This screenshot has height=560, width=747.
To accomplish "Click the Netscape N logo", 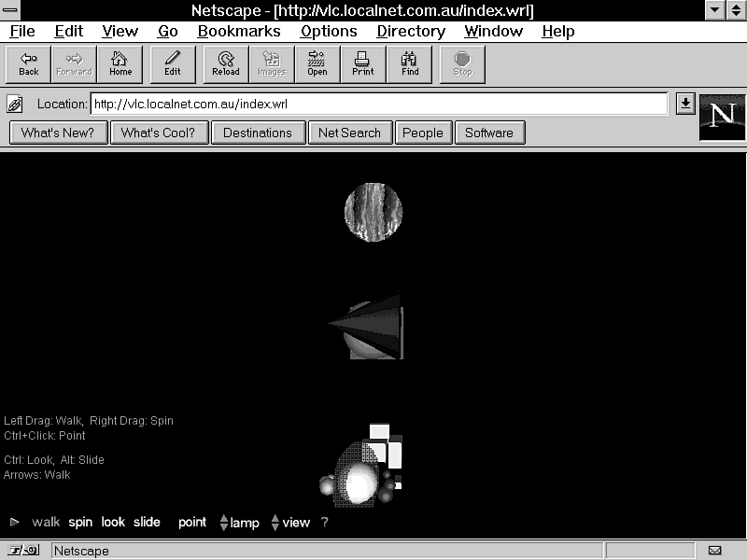I will (x=722, y=117).
